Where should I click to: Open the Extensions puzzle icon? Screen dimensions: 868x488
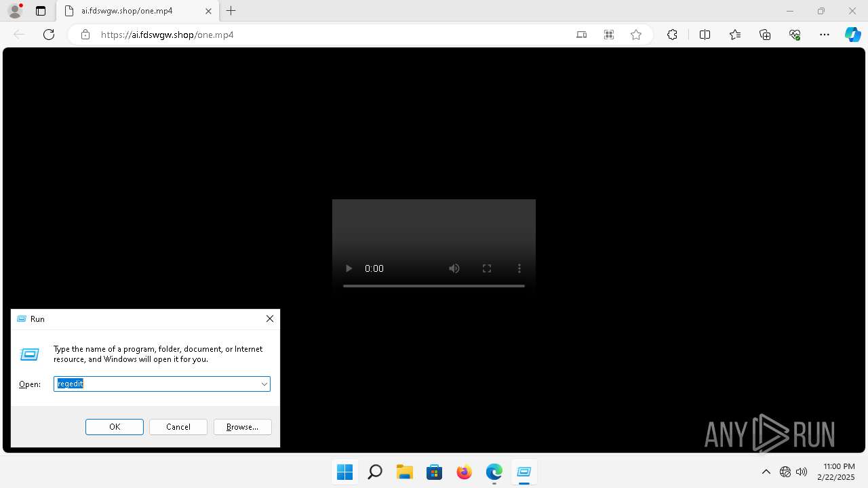672,35
